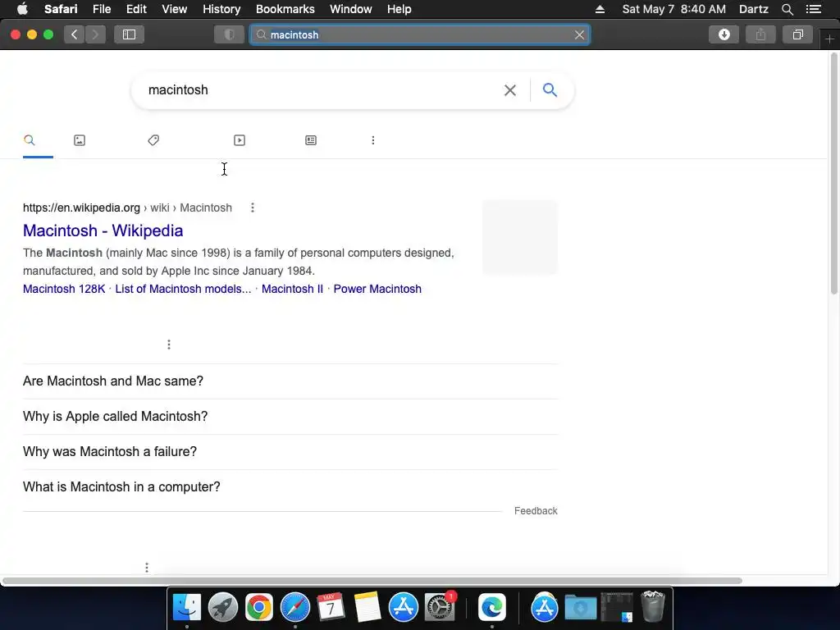Click the Safari address bar field

[x=420, y=34]
